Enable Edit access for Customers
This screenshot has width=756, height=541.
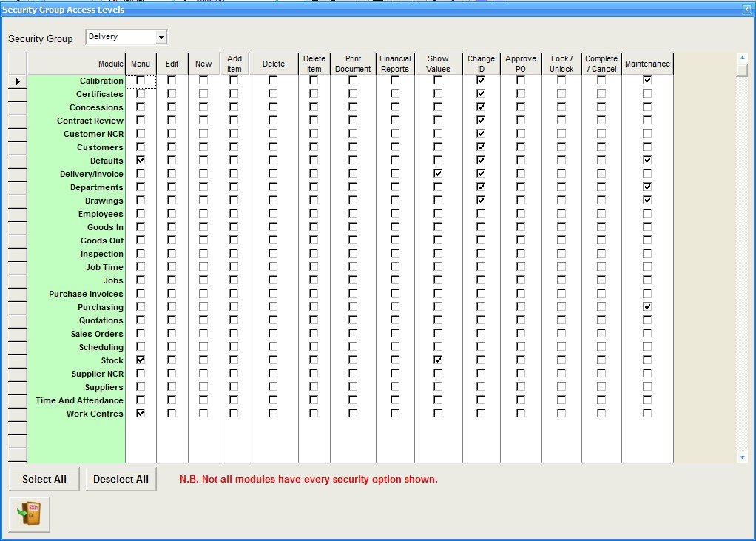coord(172,147)
